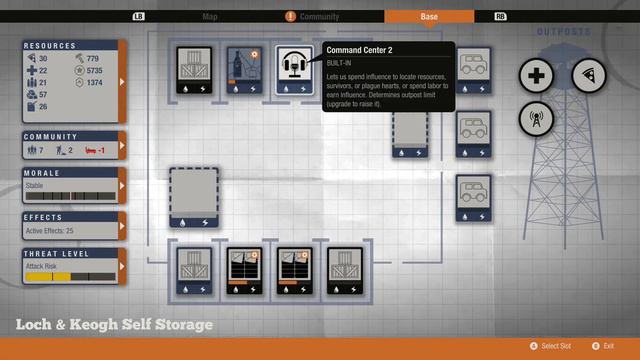Open the Community tab
Image resolution: width=640 pixels, height=360 pixels.
(319, 17)
